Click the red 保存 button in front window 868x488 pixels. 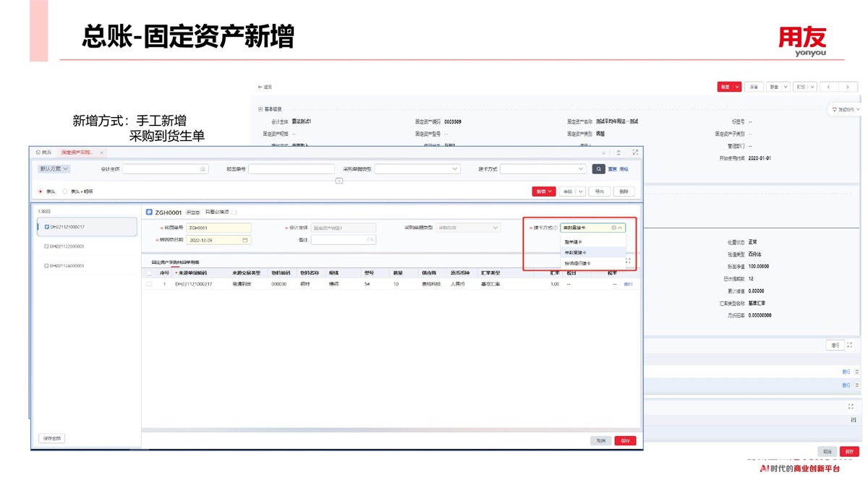[625, 440]
